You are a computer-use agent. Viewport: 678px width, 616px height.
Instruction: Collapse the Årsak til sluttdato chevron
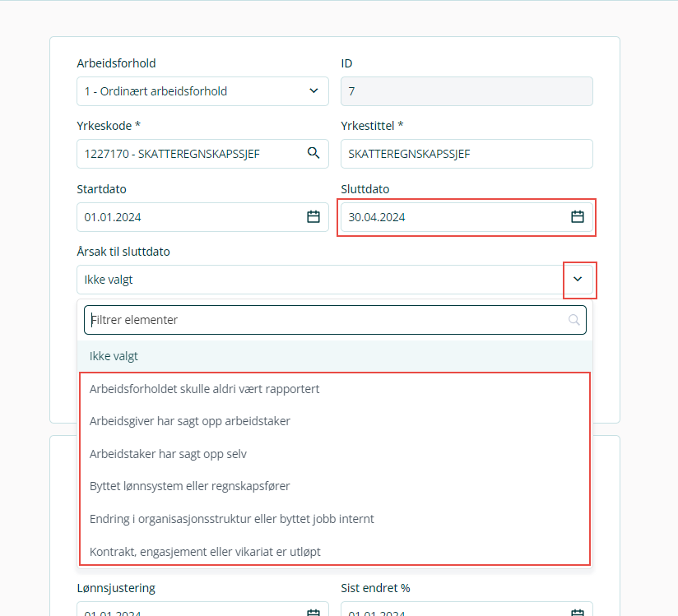578,280
